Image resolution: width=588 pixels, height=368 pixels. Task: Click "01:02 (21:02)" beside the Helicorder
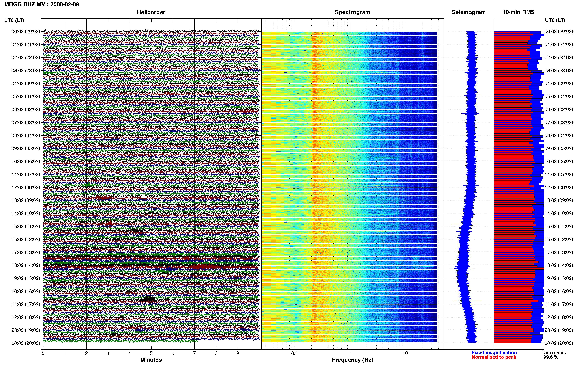tap(26, 45)
